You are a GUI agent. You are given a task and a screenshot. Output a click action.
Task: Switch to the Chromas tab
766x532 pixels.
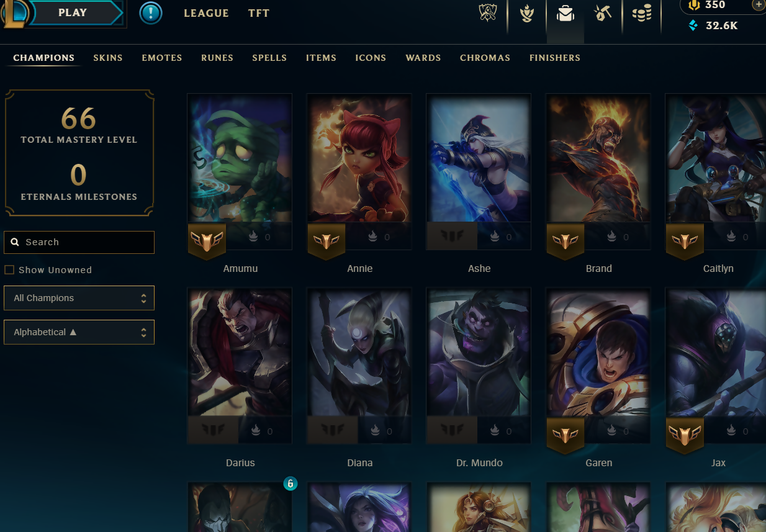coord(485,58)
